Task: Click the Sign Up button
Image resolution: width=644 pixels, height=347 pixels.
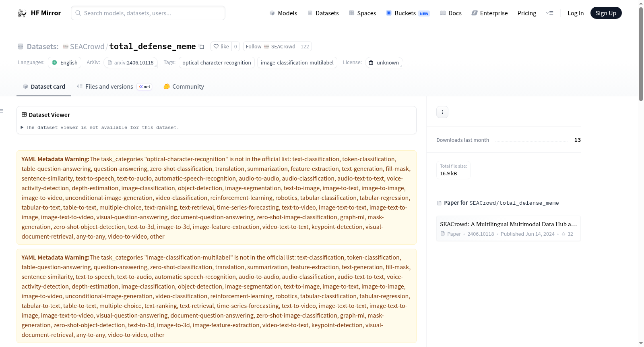Action: pyautogui.click(x=606, y=13)
